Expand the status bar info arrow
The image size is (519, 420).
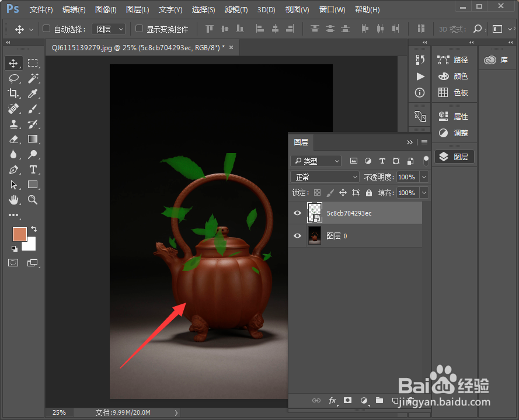pyautogui.click(x=176, y=413)
